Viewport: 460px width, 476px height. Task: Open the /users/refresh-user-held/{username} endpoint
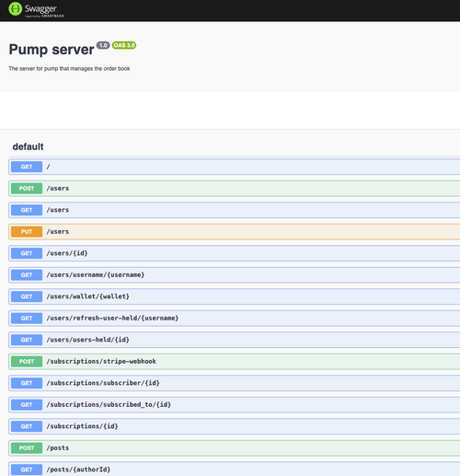click(x=112, y=319)
